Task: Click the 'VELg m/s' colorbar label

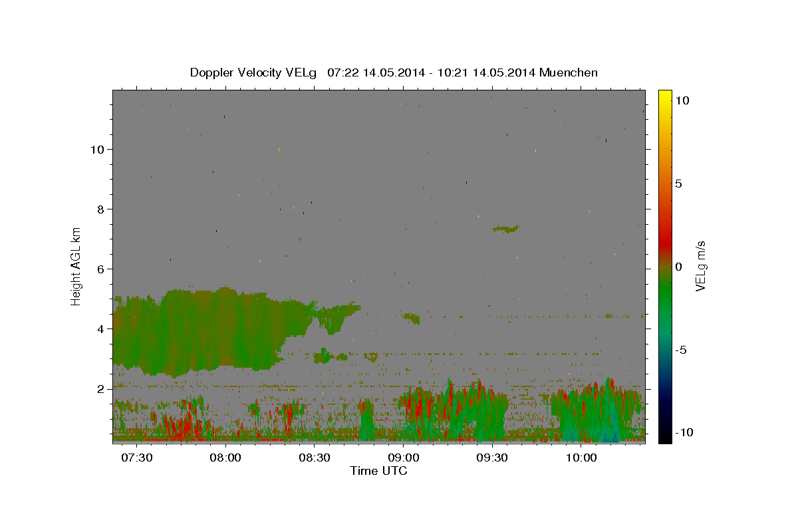Action: 700,266
